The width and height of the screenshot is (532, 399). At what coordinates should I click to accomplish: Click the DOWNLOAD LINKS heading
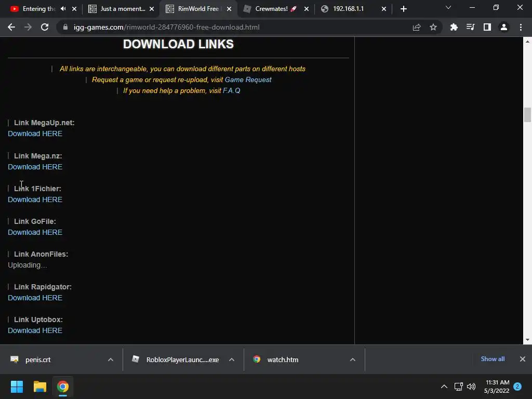tap(178, 44)
